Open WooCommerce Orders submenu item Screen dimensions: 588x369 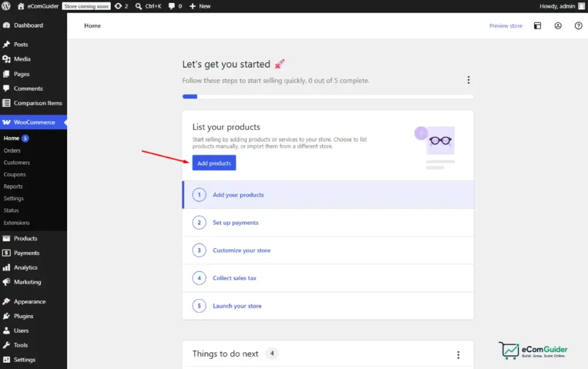[x=12, y=150]
